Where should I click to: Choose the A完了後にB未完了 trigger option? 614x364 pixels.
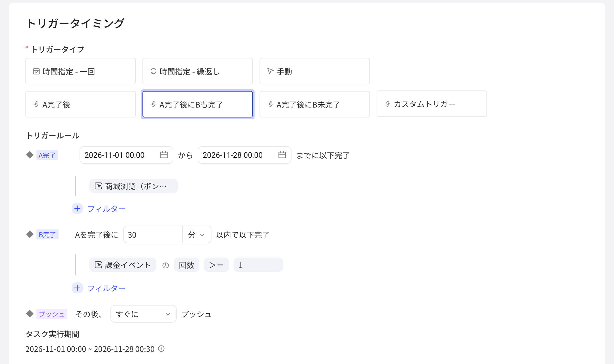[x=315, y=104]
